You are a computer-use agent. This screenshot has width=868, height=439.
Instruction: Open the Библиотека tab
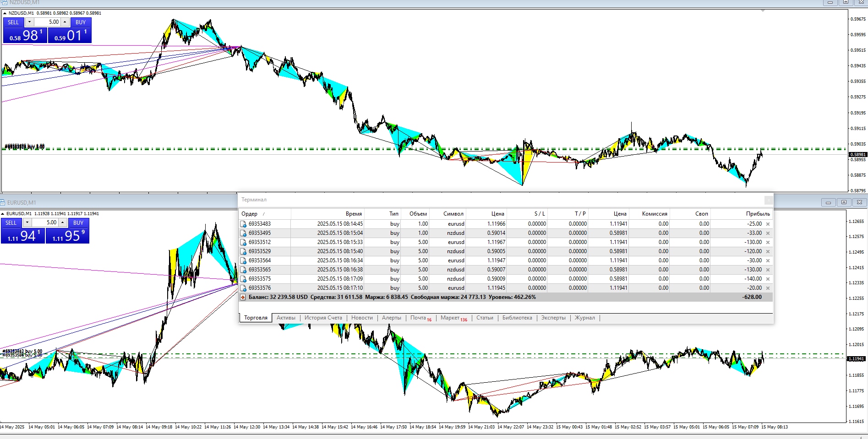[517, 318]
